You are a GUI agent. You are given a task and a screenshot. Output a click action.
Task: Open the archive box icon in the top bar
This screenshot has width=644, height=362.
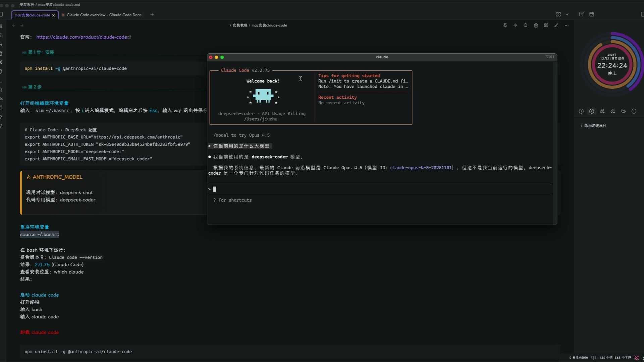point(581,14)
